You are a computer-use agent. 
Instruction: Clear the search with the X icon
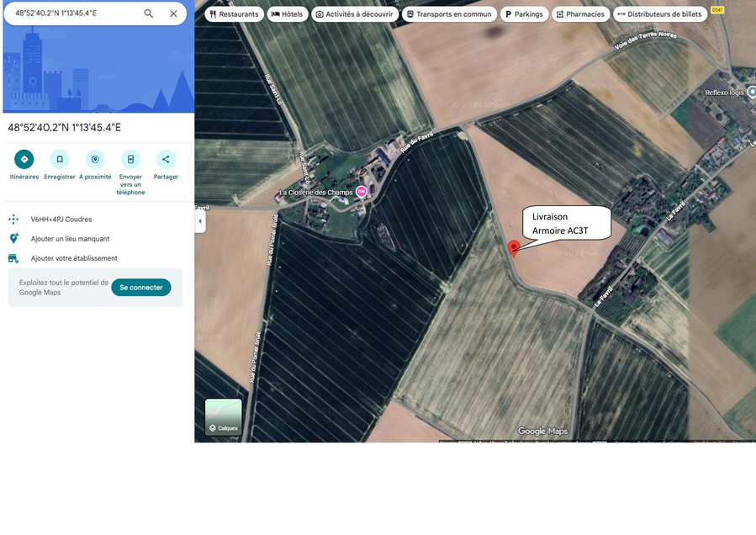coord(173,13)
